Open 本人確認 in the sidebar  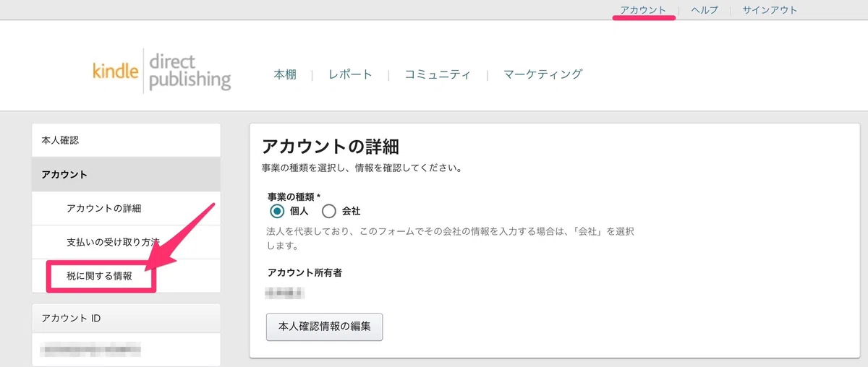(x=126, y=140)
